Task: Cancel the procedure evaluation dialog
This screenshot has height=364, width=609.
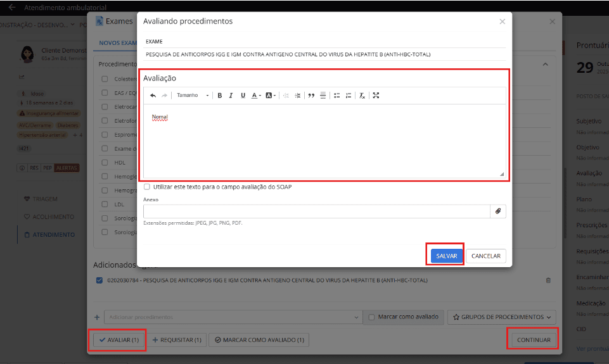Action: point(486,256)
